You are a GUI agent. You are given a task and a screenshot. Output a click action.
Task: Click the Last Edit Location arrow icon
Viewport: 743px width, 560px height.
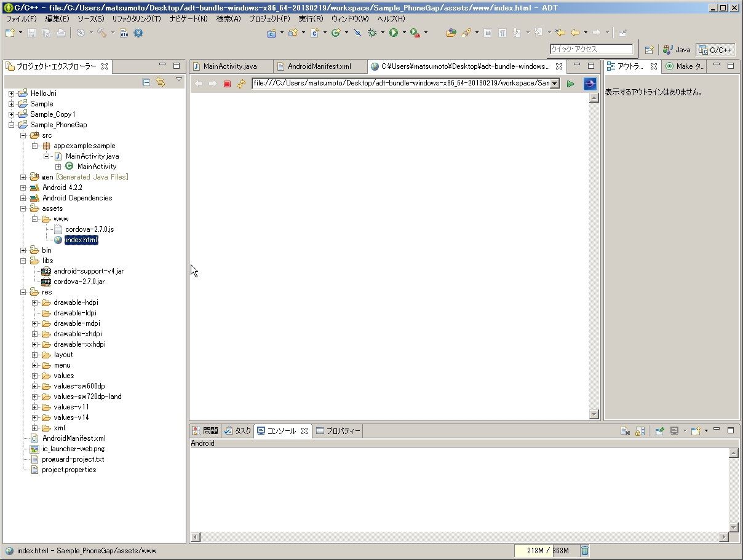click(560, 33)
